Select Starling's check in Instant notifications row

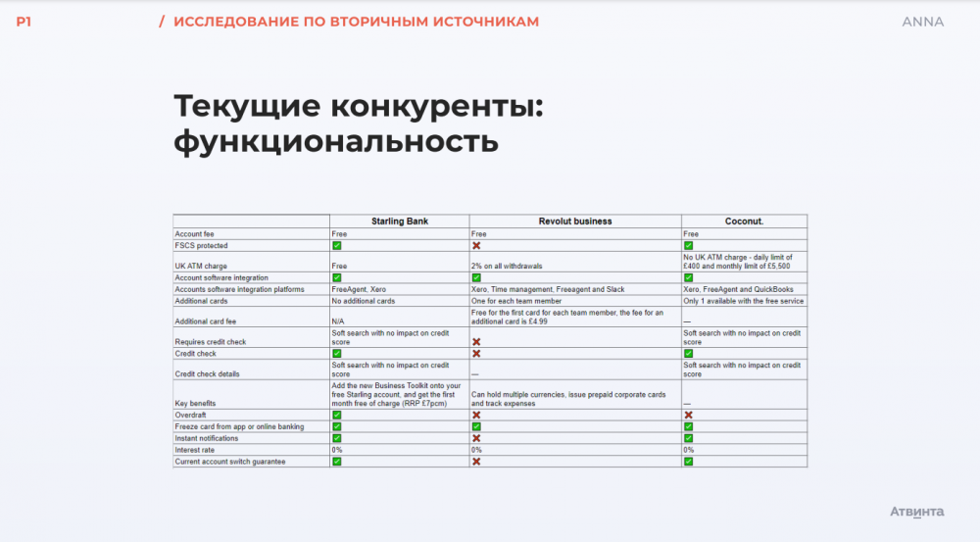(x=337, y=438)
